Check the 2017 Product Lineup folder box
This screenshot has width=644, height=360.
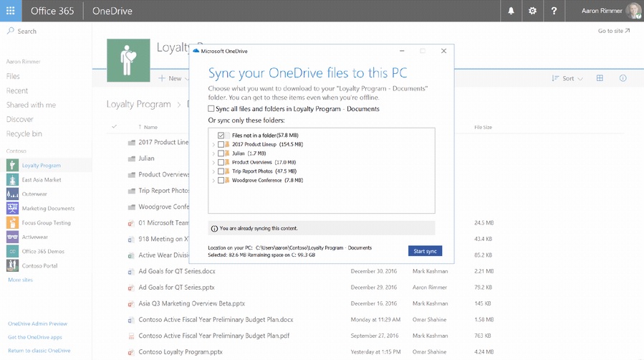click(221, 144)
